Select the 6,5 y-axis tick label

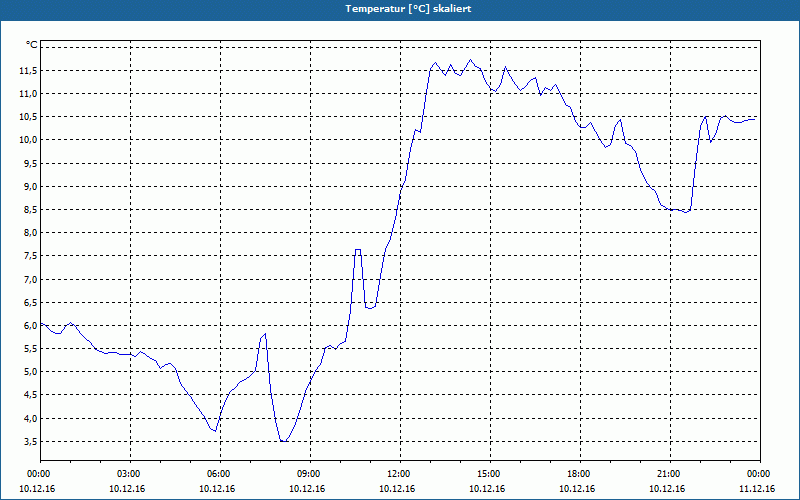tap(30, 303)
